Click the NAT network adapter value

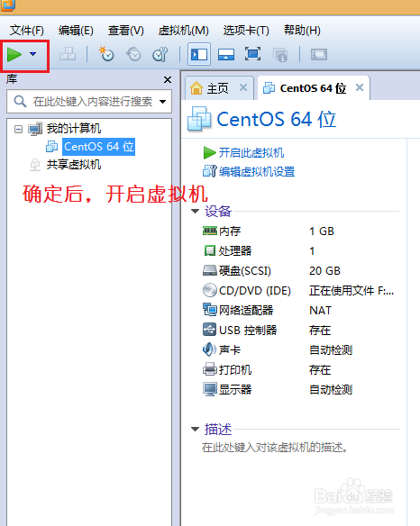point(320,311)
